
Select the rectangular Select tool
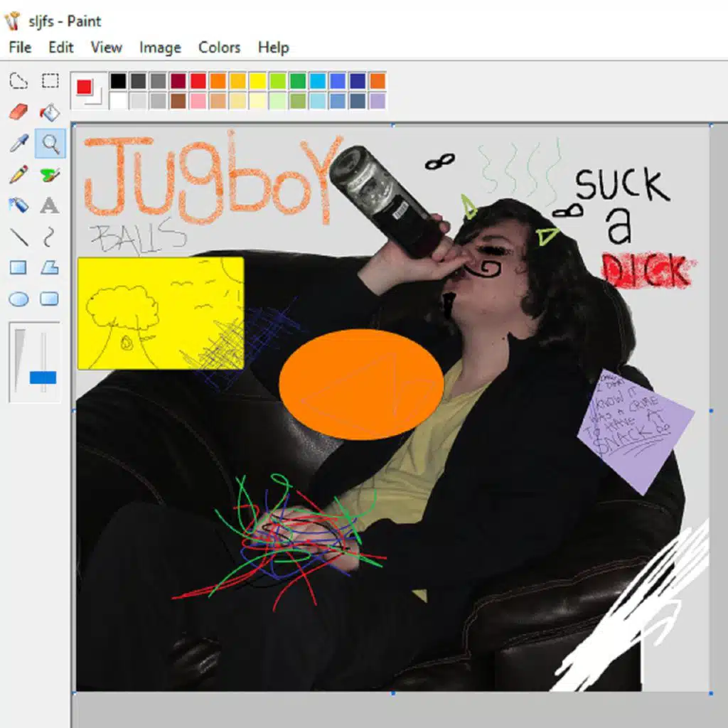click(50, 80)
